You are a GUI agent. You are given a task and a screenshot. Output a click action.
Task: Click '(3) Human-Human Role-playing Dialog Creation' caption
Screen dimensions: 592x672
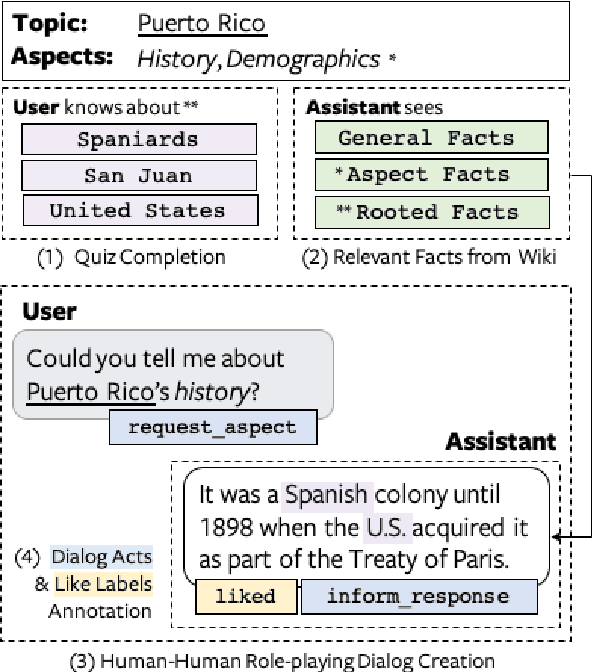[282, 661]
